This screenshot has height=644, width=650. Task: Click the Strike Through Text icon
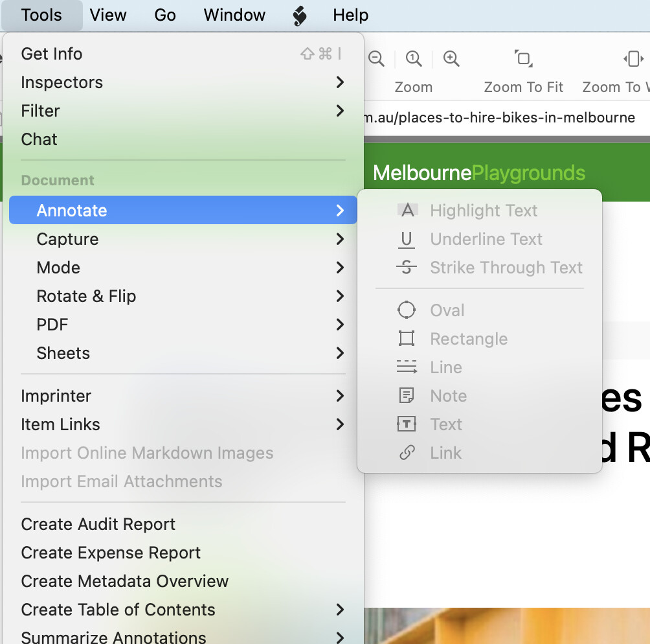coord(407,268)
